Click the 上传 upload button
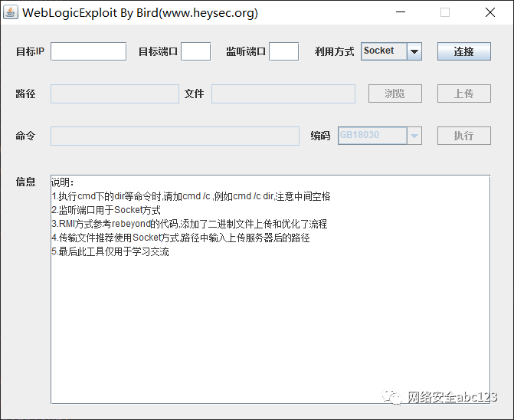Image resolution: width=514 pixels, height=420 pixels. click(464, 94)
